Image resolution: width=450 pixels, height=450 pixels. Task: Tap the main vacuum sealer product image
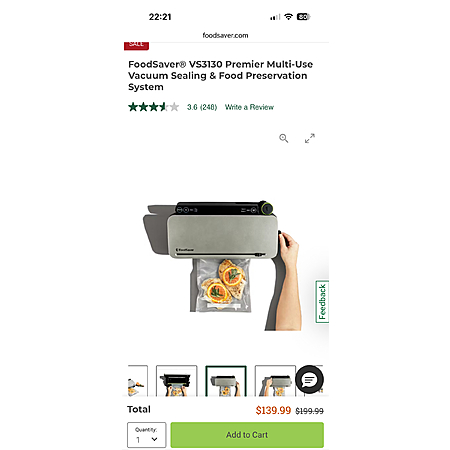(223, 265)
